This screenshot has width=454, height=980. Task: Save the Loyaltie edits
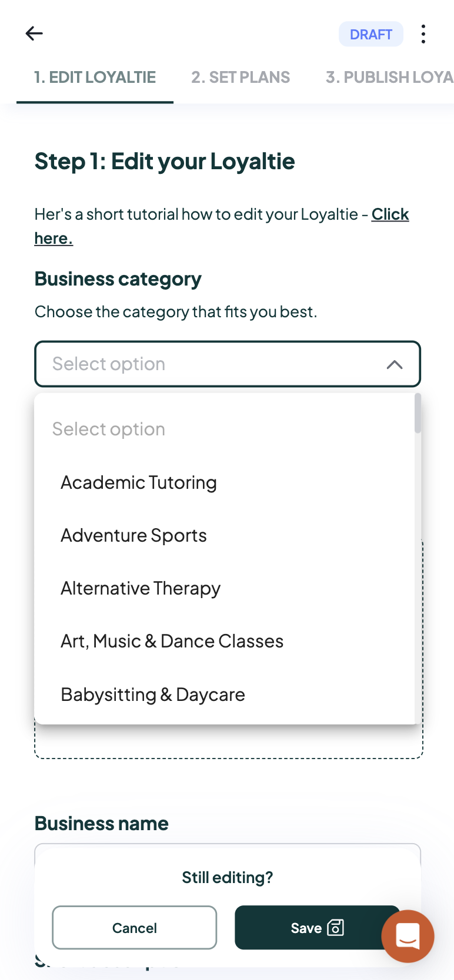click(317, 928)
